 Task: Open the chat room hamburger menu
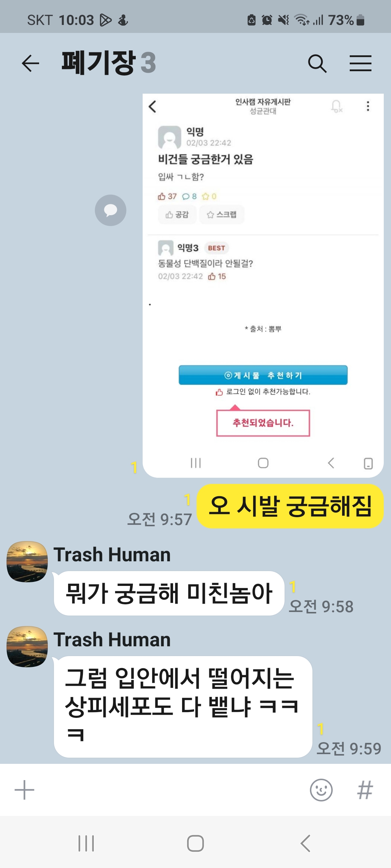(361, 64)
